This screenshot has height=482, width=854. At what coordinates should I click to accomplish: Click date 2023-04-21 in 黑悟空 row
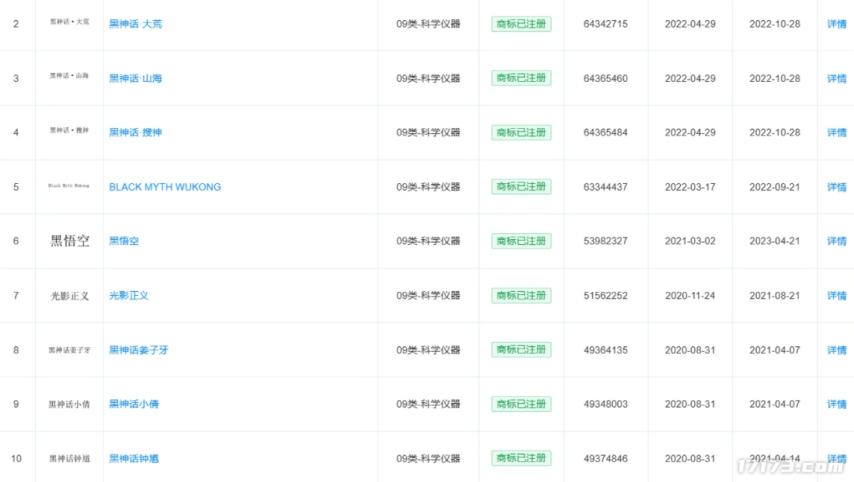pyautogui.click(x=774, y=241)
